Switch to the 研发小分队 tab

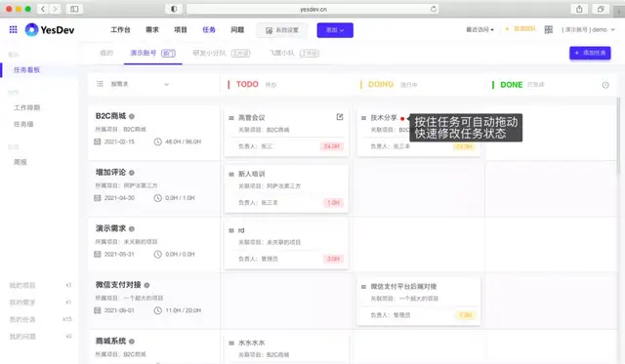click(x=222, y=53)
